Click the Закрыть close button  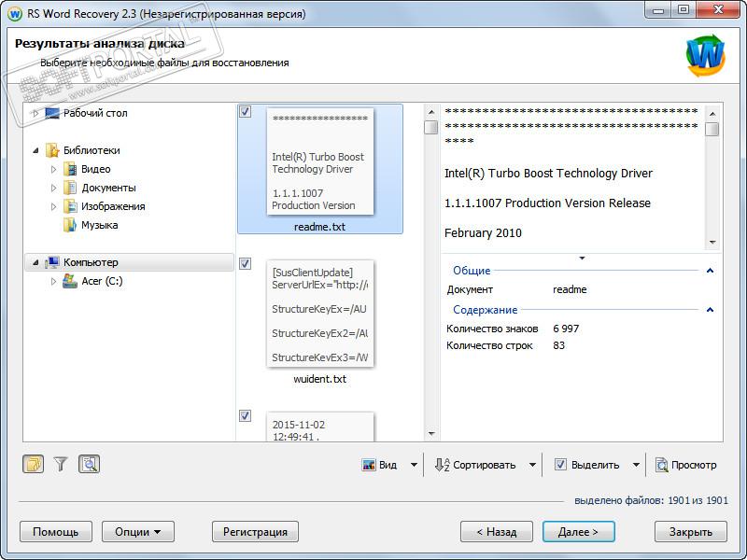click(x=691, y=531)
